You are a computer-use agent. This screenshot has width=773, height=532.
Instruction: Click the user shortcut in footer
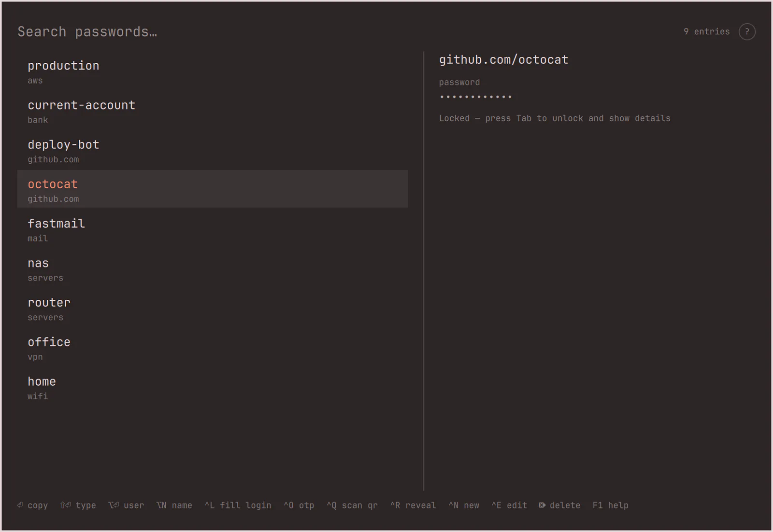[126, 505]
